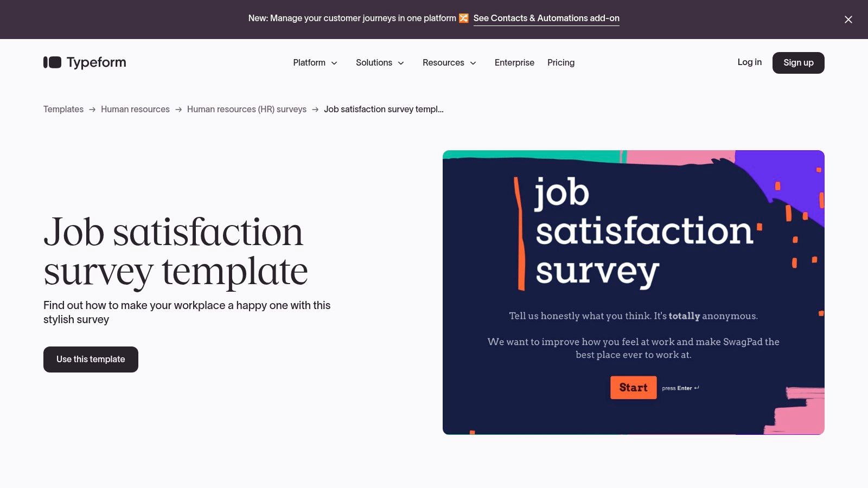
Task: Open the Pricing page
Action: (x=560, y=62)
